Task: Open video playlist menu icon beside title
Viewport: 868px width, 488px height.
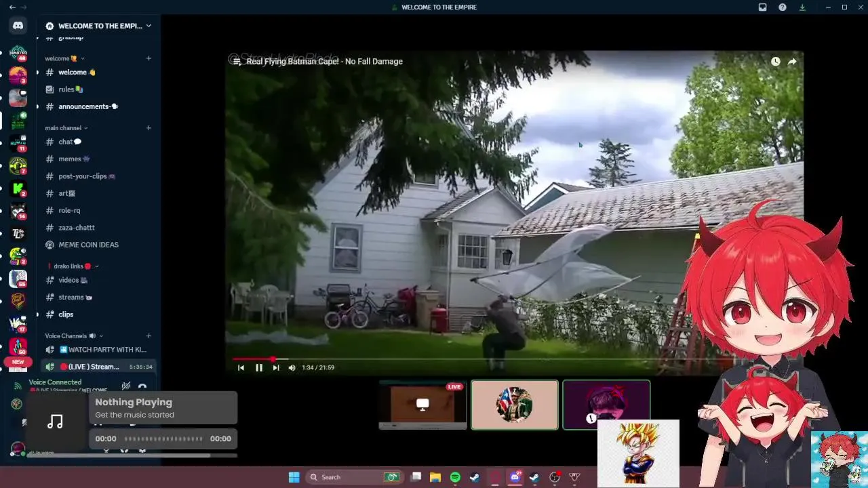Action: click(x=237, y=61)
